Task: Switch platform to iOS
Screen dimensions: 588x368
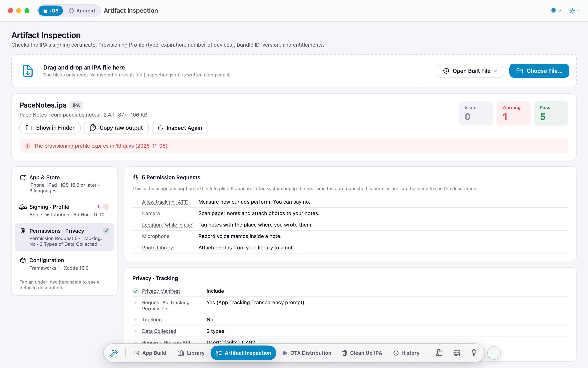Action: [x=51, y=11]
